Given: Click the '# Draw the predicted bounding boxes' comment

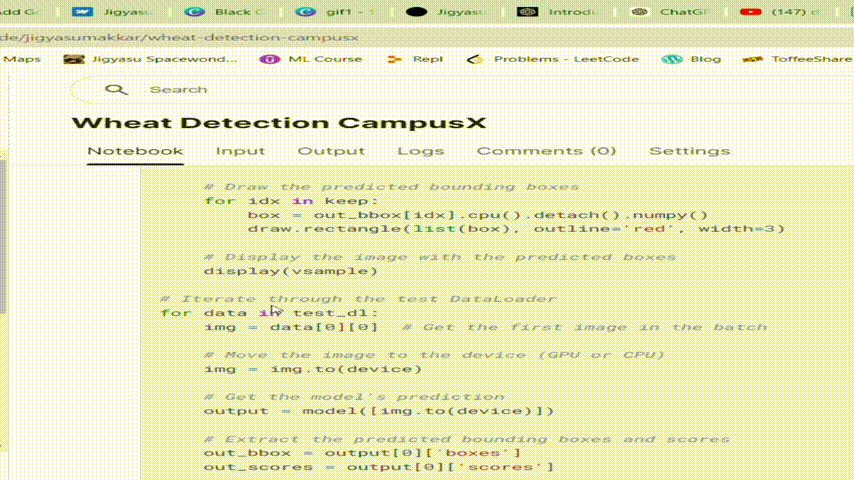Looking at the screenshot, I should click(392, 187).
